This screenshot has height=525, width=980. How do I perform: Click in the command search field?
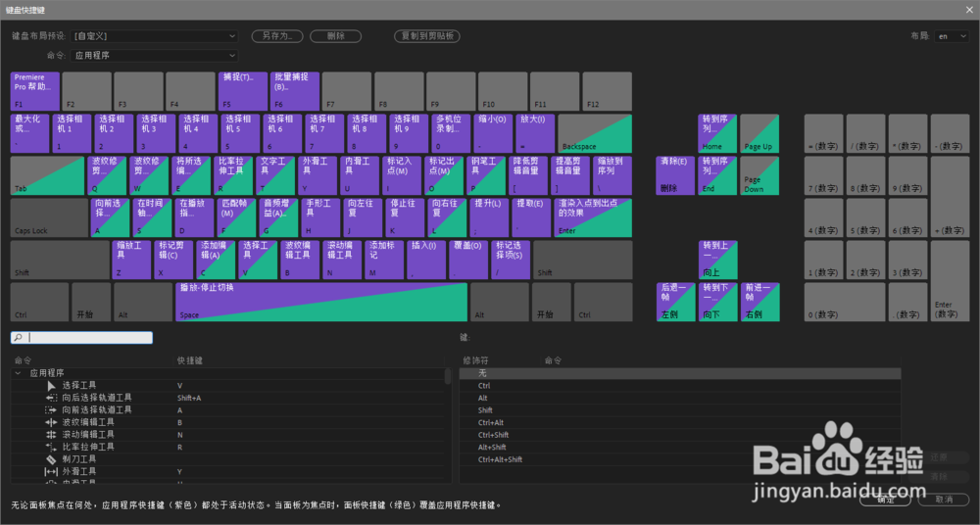(82, 338)
